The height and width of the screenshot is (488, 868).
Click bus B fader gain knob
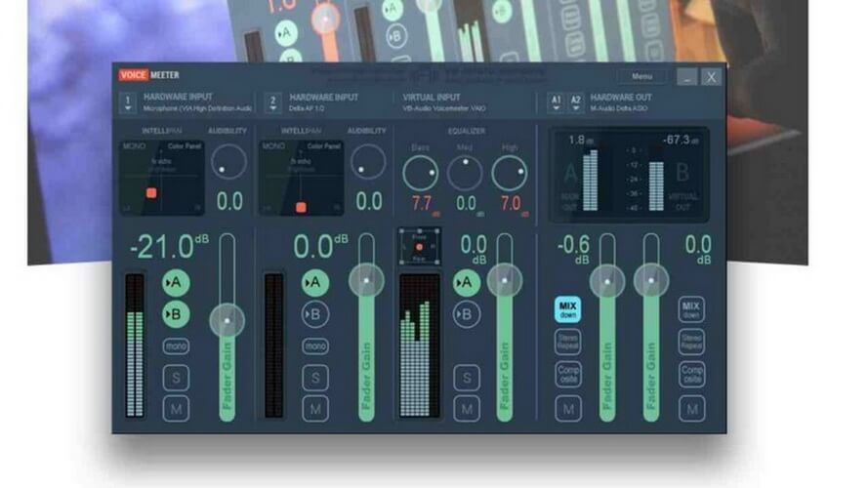tap(651, 280)
